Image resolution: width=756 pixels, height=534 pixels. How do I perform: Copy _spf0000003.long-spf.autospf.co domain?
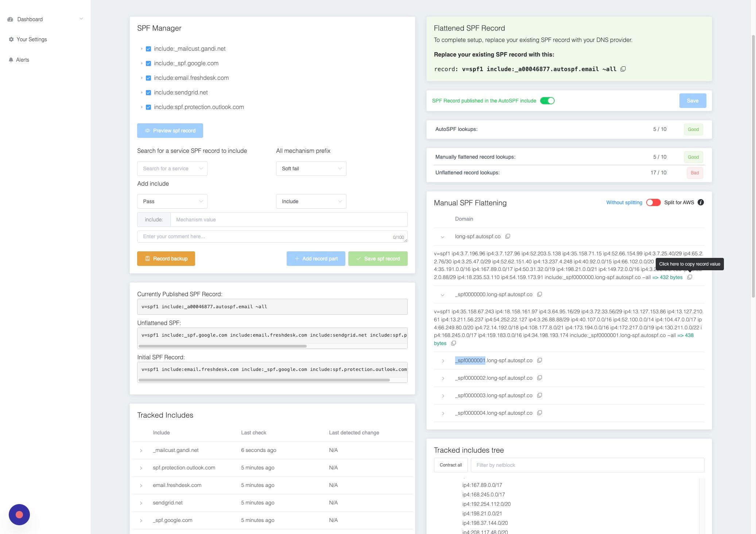click(540, 395)
